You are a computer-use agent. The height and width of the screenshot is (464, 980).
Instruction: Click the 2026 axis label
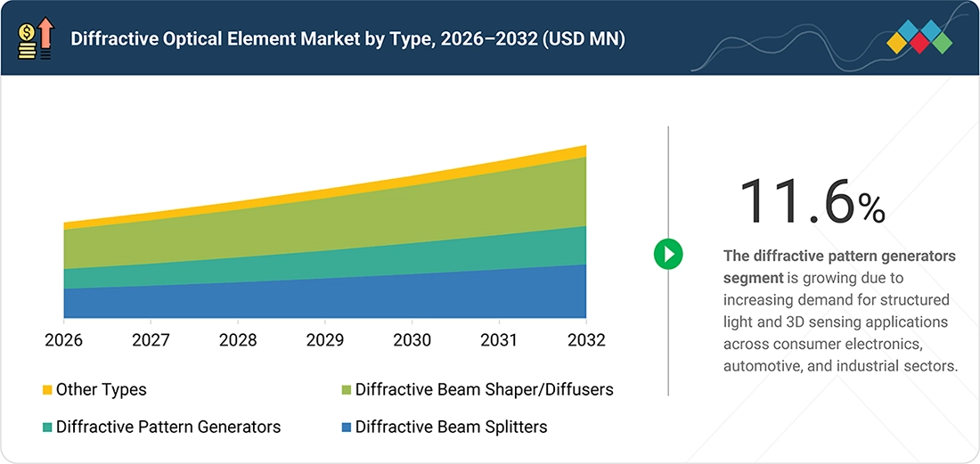64,340
